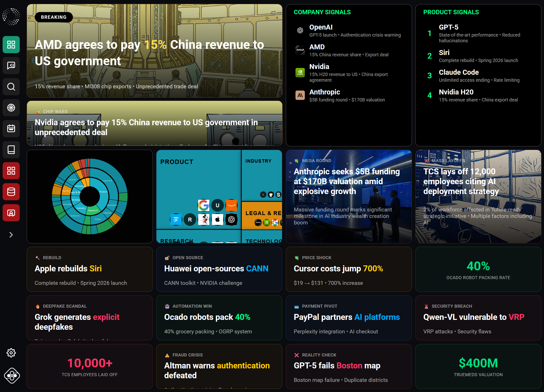Select OpenAI in Company Signals

pyautogui.click(x=321, y=27)
